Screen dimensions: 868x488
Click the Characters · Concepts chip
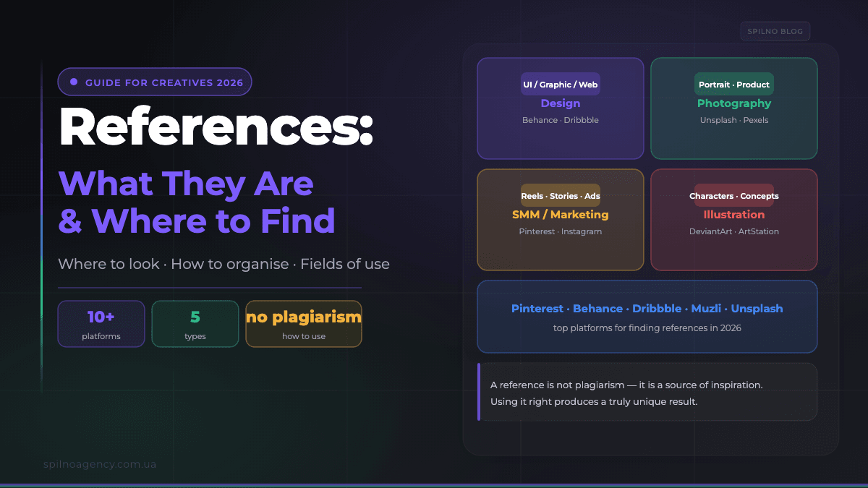[x=734, y=196]
